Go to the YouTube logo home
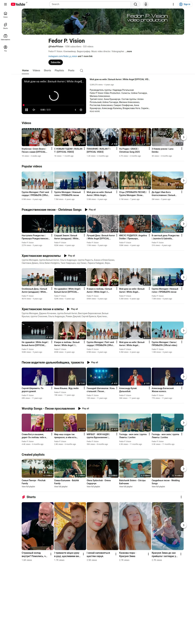 (18, 4)
